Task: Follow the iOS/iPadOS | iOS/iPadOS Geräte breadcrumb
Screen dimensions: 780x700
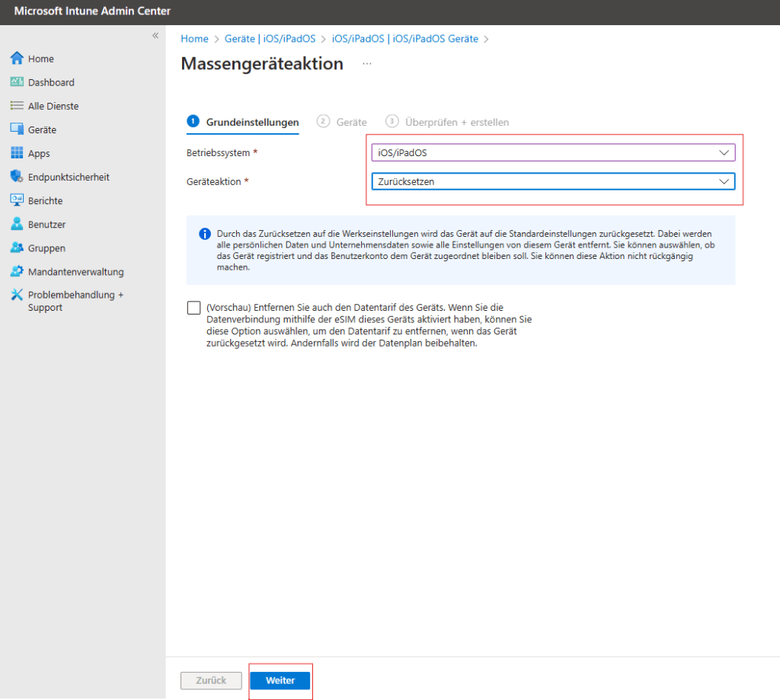Action: [x=405, y=39]
